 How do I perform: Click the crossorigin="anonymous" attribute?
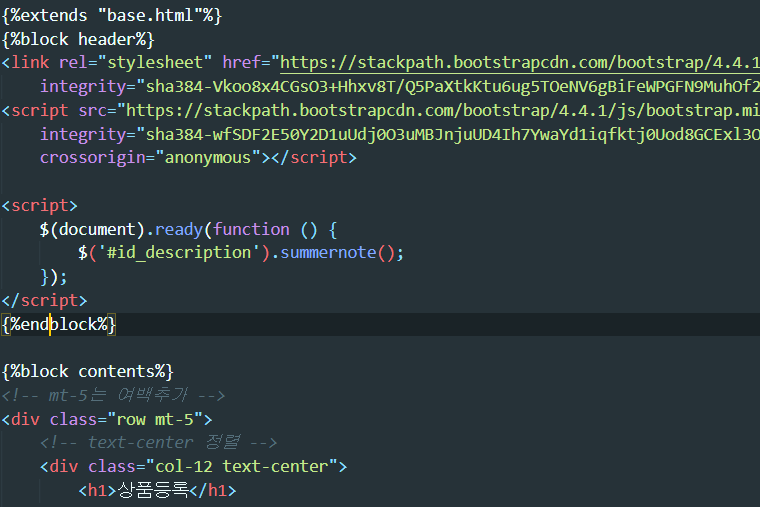click(x=150, y=158)
